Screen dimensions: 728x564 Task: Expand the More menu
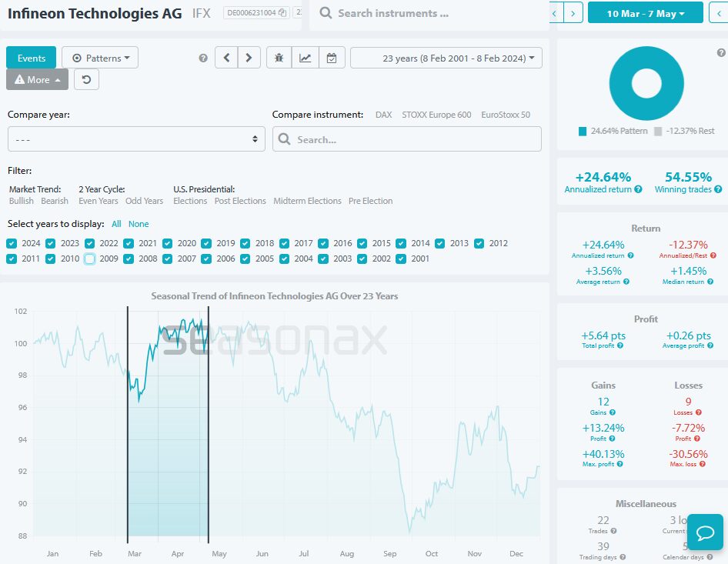tap(37, 79)
